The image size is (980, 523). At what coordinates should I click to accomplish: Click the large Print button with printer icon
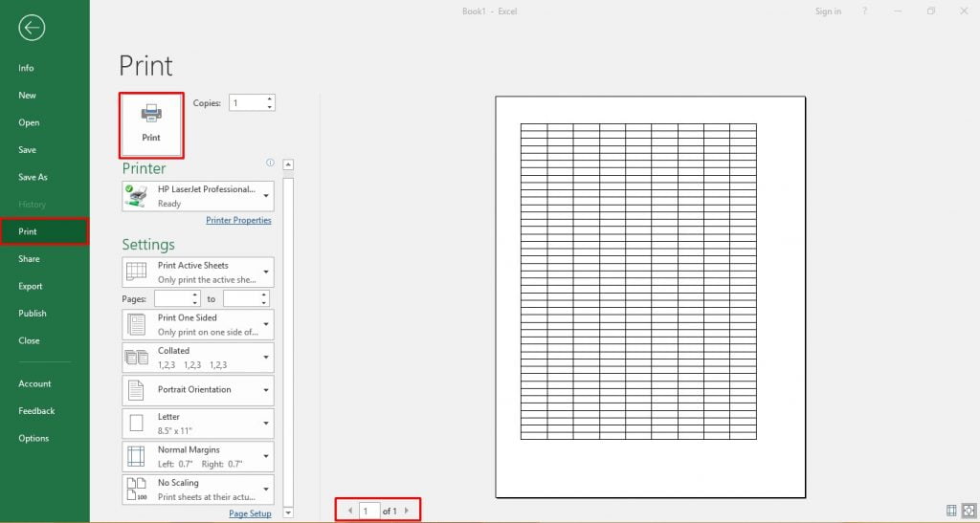(x=151, y=125)
